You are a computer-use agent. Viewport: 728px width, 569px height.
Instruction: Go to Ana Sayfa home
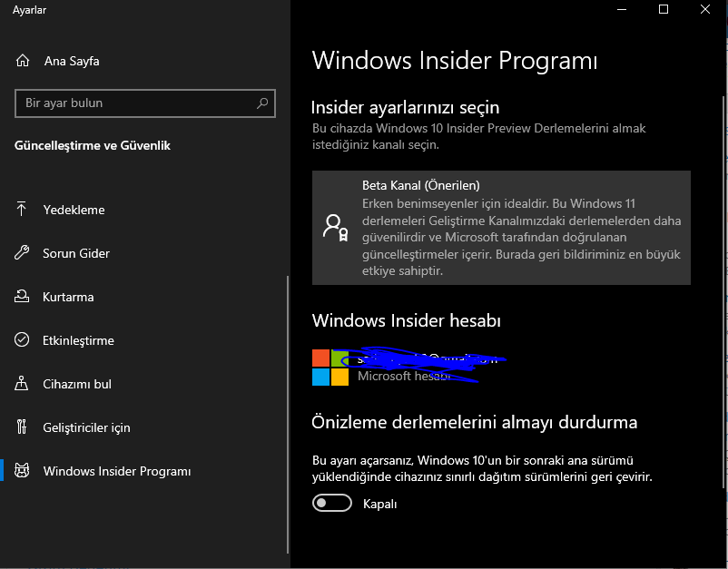pos(144,61)
